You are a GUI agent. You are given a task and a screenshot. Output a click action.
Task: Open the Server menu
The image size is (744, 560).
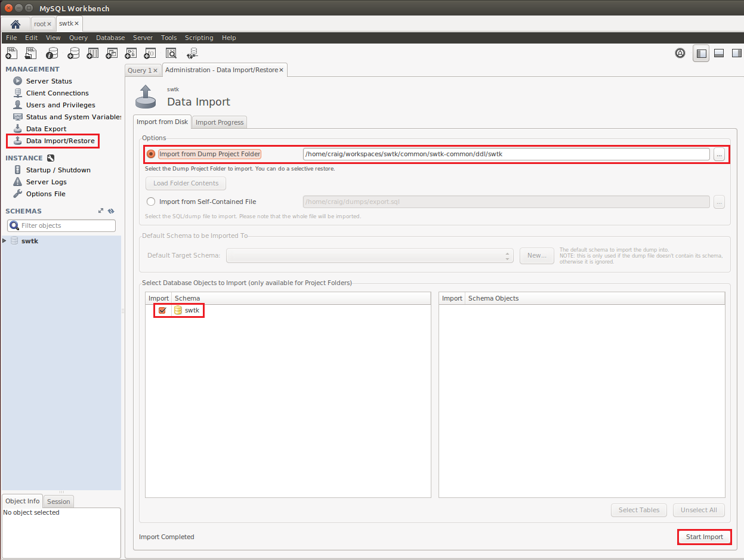(143, 37)
